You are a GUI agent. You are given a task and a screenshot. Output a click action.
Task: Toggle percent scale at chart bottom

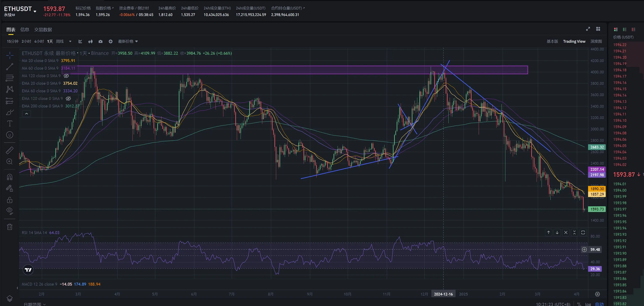click(x=579, y=304)
